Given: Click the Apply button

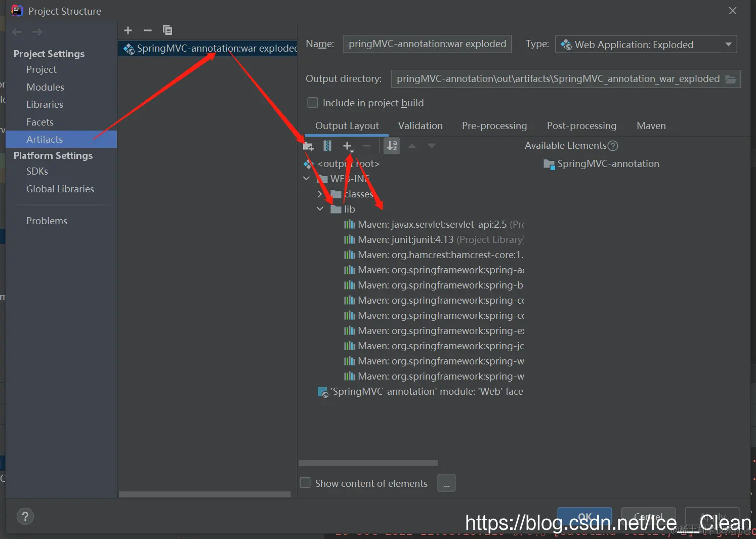Looking at the screenshot, I should coord(712,517).
